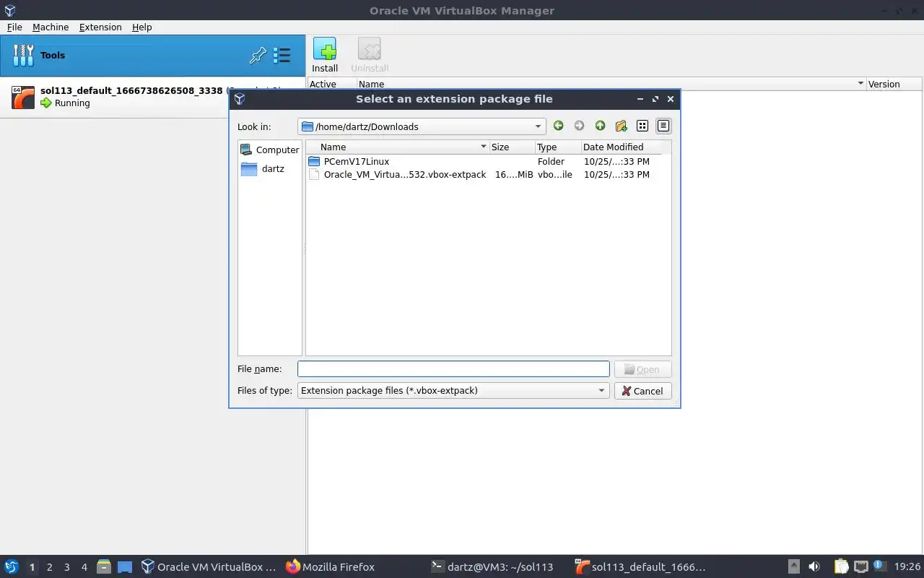Open the Machine menu
Viewport: 924px width, 578px height.
tap(51, 27)
